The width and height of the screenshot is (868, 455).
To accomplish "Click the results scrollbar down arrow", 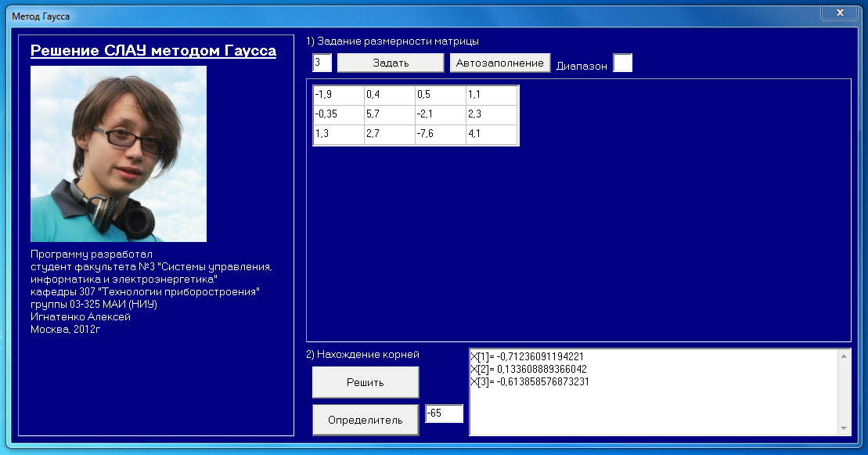I will (844, 428).
